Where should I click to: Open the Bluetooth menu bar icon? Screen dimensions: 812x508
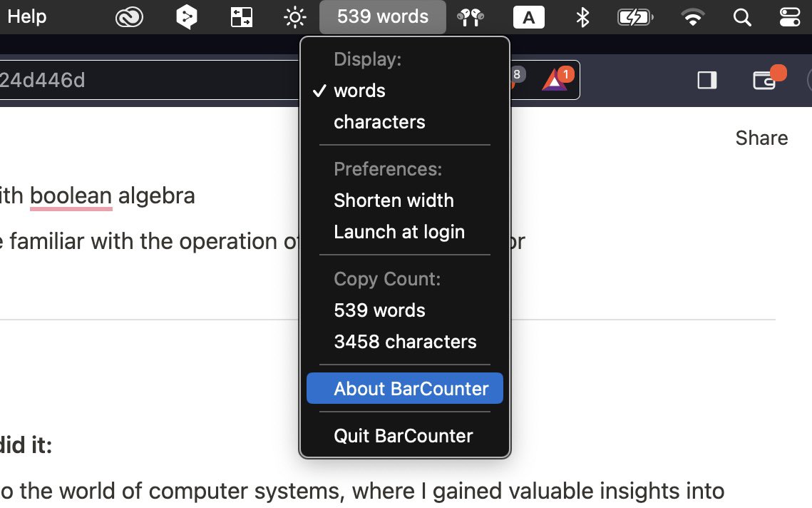point(582,17)
